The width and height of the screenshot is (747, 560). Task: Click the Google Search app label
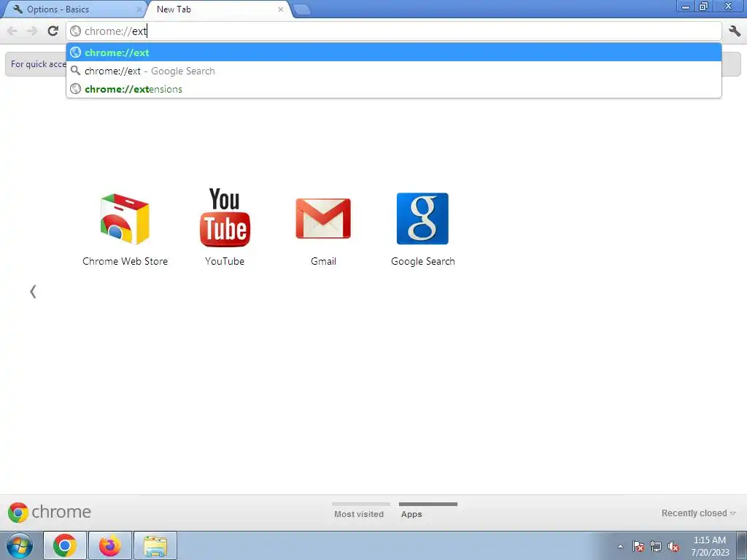point(422,261)
